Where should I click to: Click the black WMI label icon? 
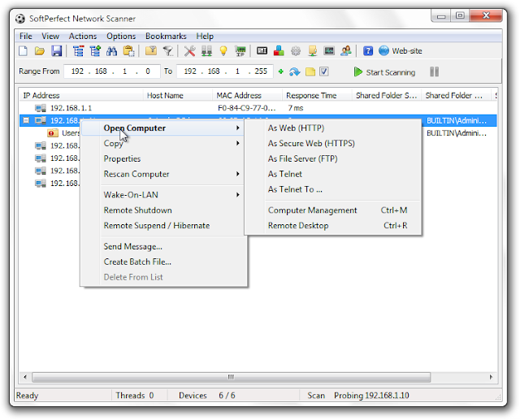coord(262,50)
